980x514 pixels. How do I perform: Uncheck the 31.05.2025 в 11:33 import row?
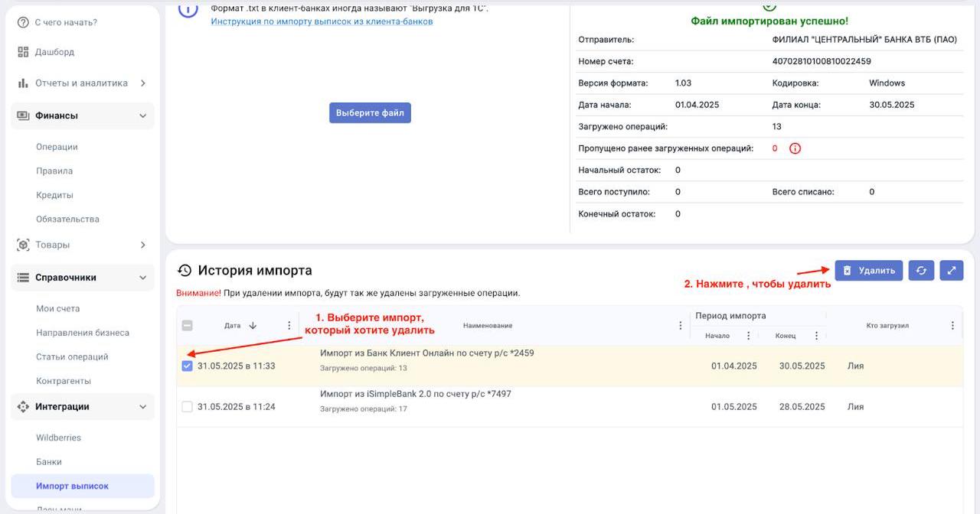pos(188,366)
